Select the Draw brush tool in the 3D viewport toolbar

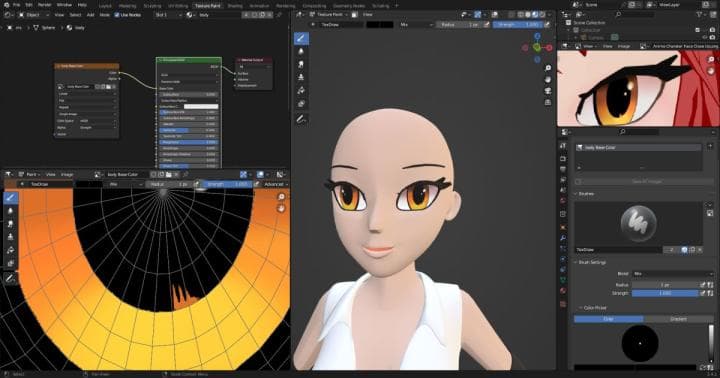coord(301,39)
